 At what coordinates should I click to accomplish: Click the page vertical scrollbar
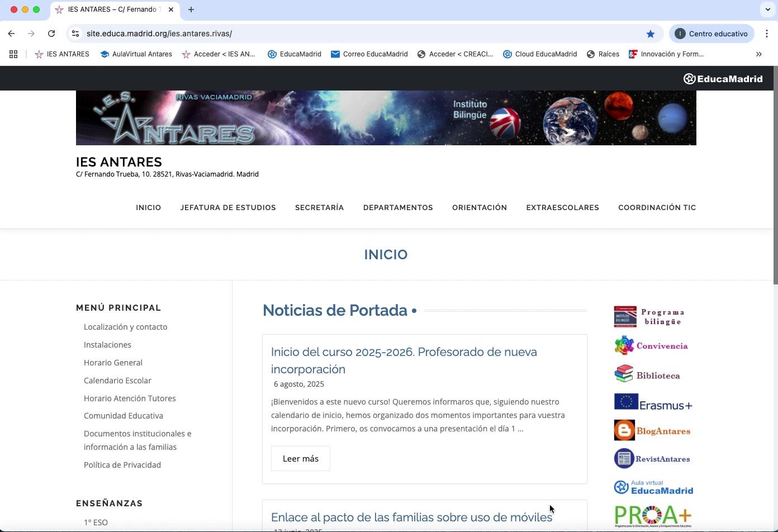point(775,175)
